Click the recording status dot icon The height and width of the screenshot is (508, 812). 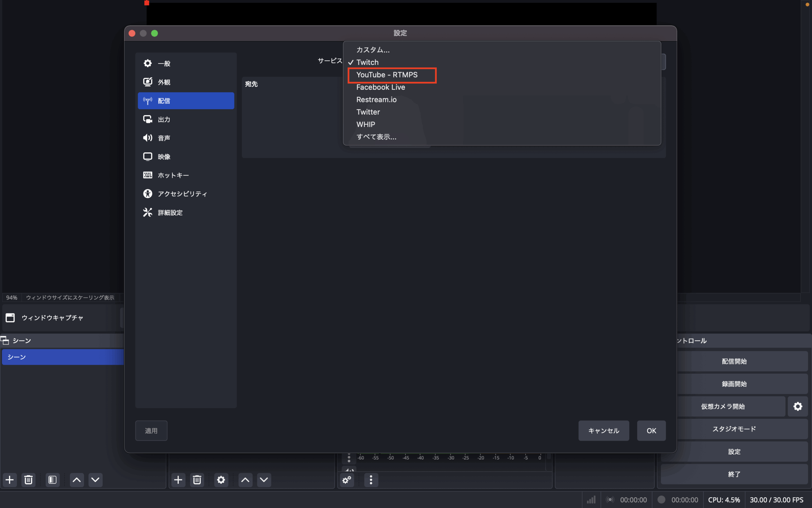(661, 500)
